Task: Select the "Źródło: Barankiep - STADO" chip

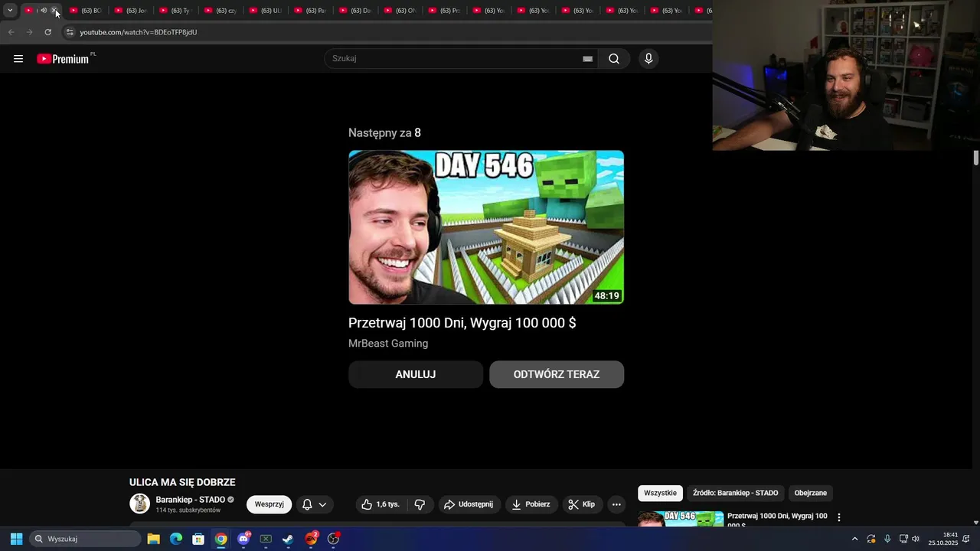Action: pos(735,493)
